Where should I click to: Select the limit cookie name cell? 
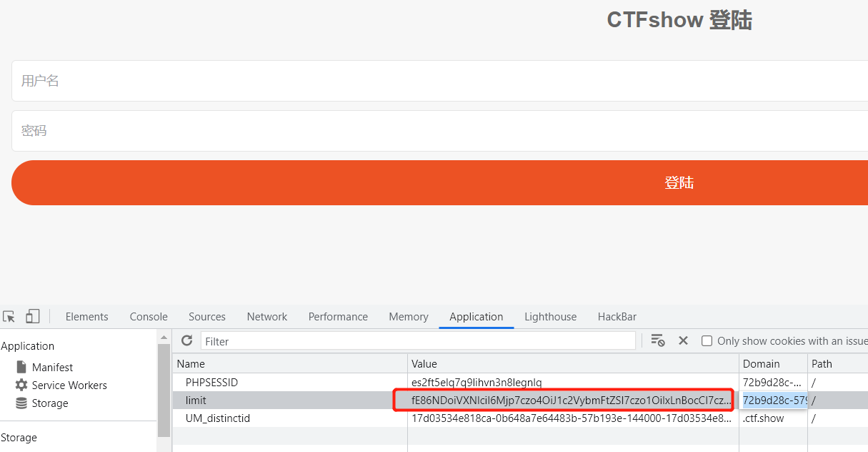[x=290, y=401]
